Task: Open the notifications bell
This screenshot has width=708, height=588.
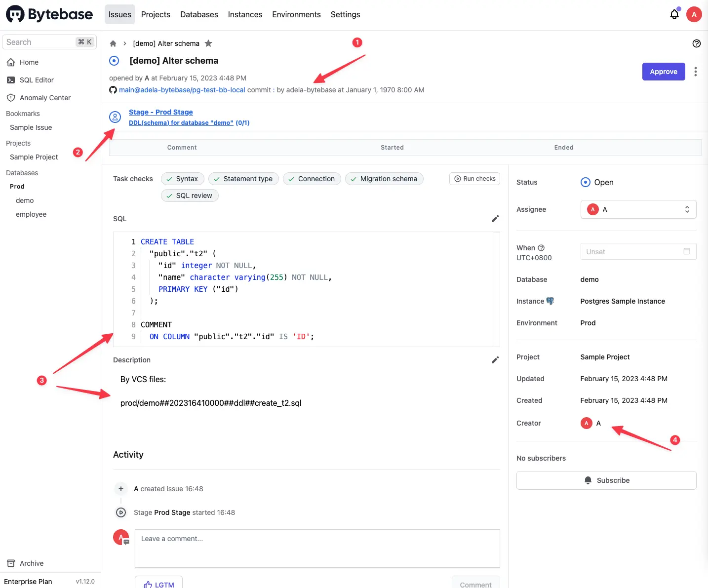Action: [674, 14]
